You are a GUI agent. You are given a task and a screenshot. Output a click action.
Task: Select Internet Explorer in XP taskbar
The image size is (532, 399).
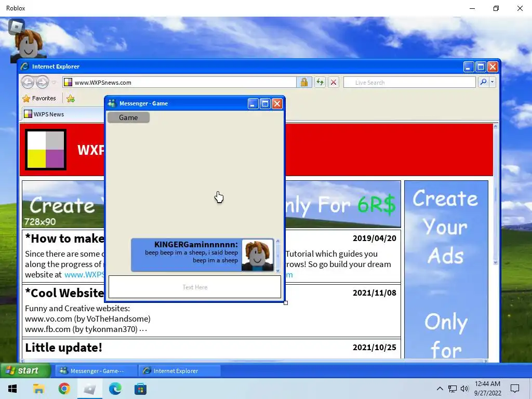(x=180, y=371)
